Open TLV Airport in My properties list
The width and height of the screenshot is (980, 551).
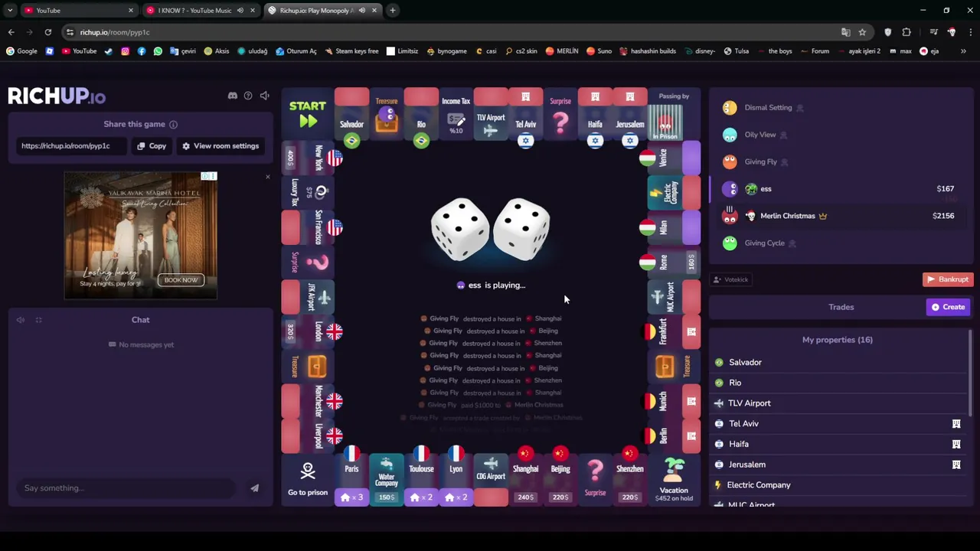point(839,403)
